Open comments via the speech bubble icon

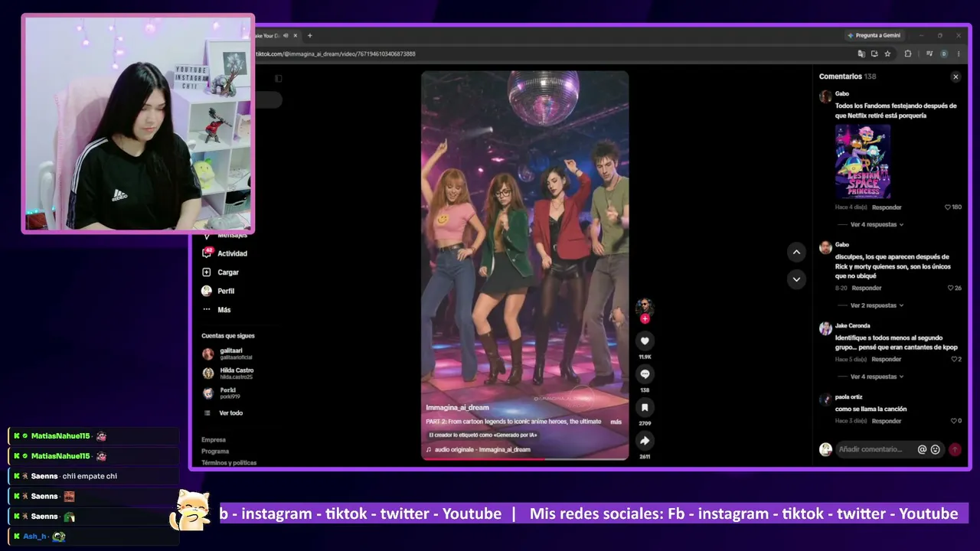tap(645, 374)
